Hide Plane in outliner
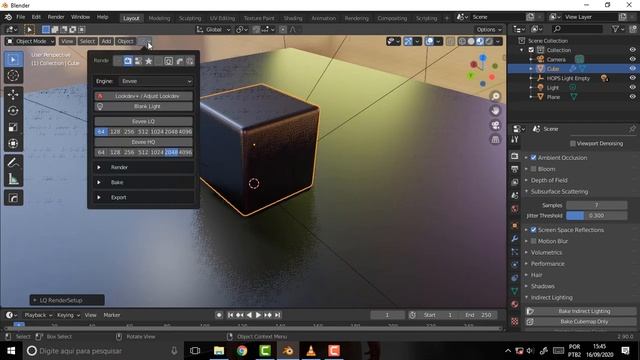640x360 pixels. (632, 97)
